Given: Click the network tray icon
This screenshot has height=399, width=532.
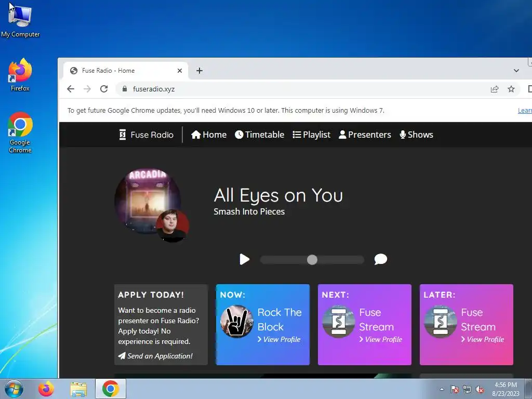Looking at the screenshot, I should (467, 389).
